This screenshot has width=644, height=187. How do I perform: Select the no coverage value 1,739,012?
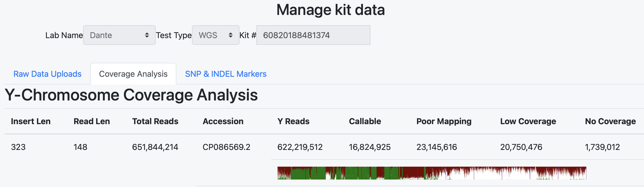click(x=603, y=147)
